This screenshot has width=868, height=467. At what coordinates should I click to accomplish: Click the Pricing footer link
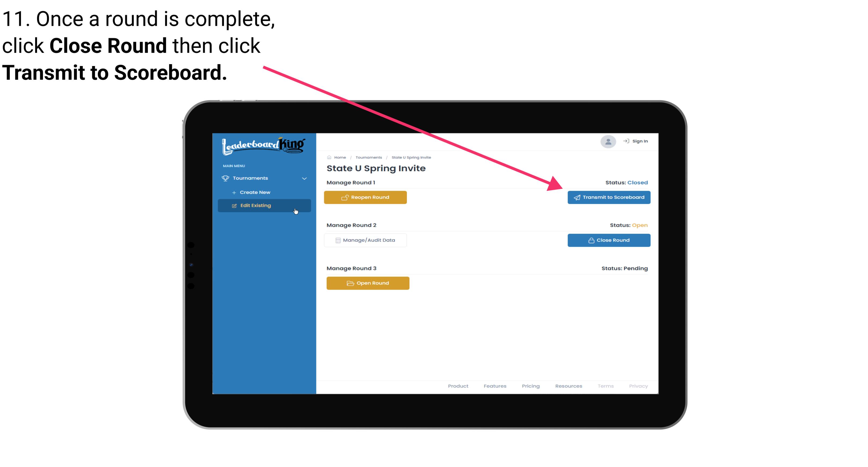pos(530,386)
